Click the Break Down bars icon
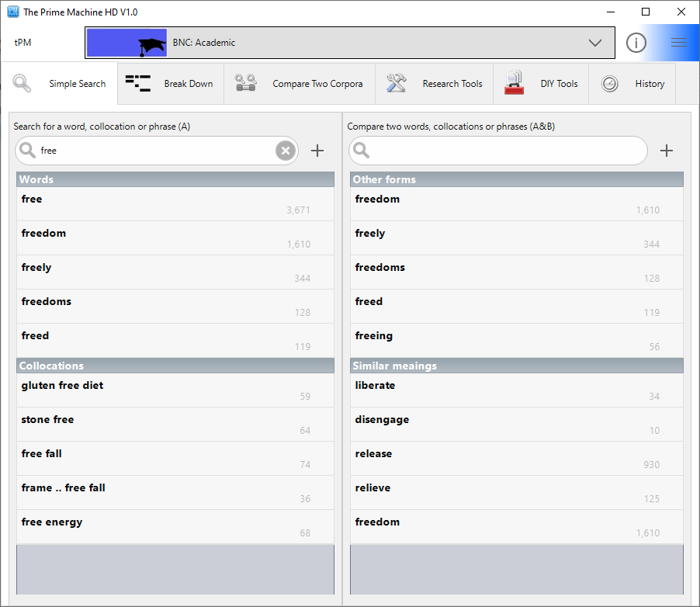This screenshot has width=700, height=607. pyautogui.click(x=137, y=84)
